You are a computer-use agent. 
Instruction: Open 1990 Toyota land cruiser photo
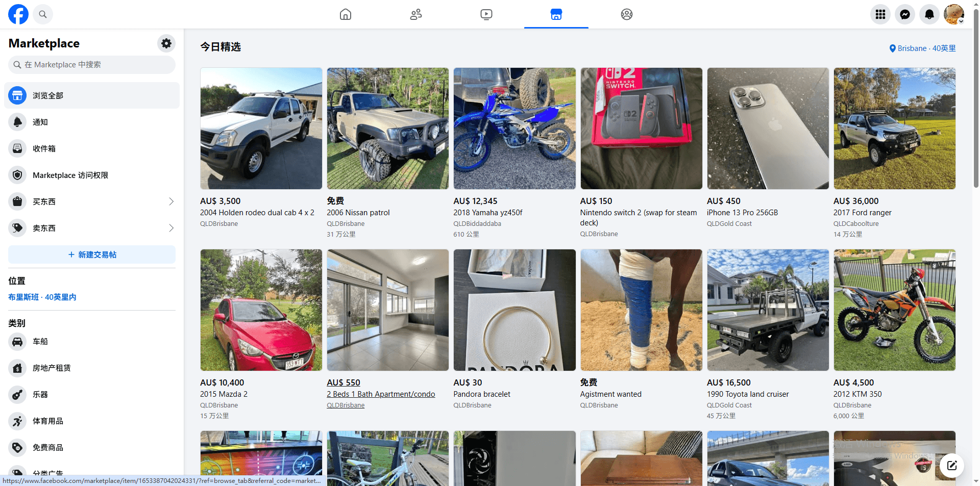[768, 310]
